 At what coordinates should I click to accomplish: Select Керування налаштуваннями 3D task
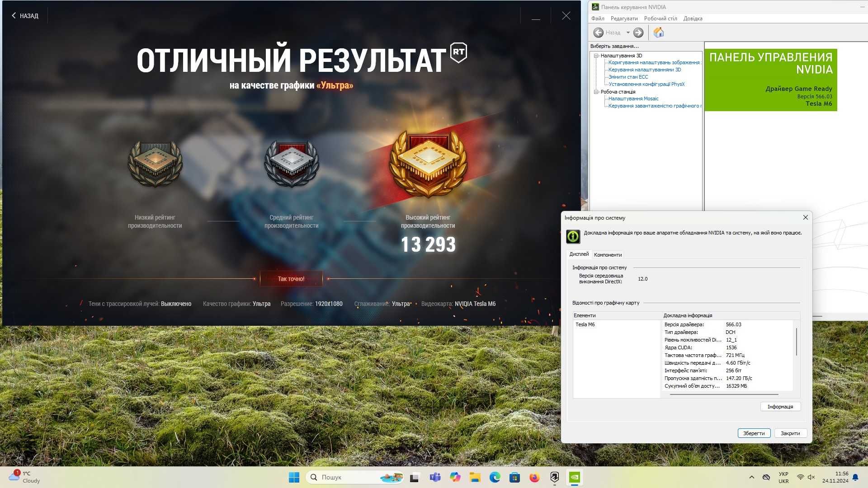(645, 70)
